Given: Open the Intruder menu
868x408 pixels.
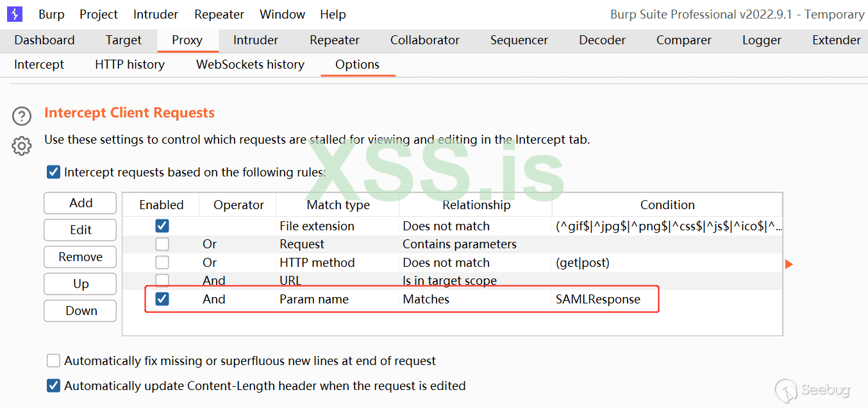Looking at the screenshot, I should [156, 14].
